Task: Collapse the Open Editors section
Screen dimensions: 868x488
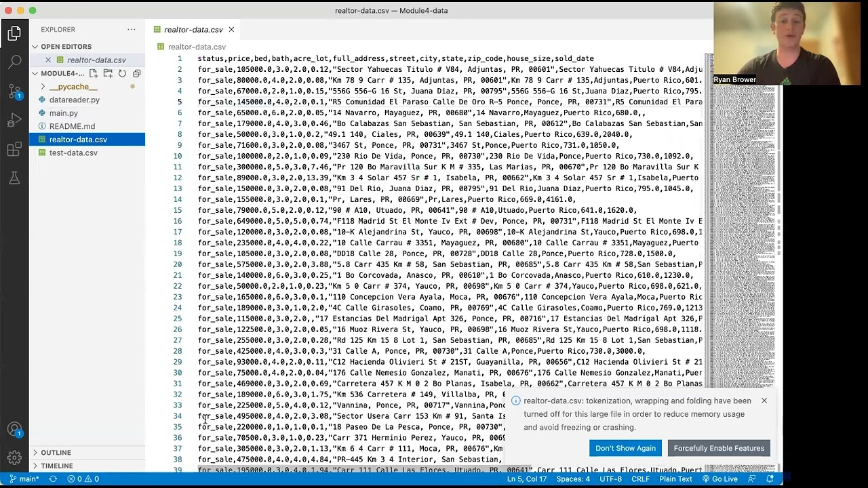Action: tap(87, 47)
